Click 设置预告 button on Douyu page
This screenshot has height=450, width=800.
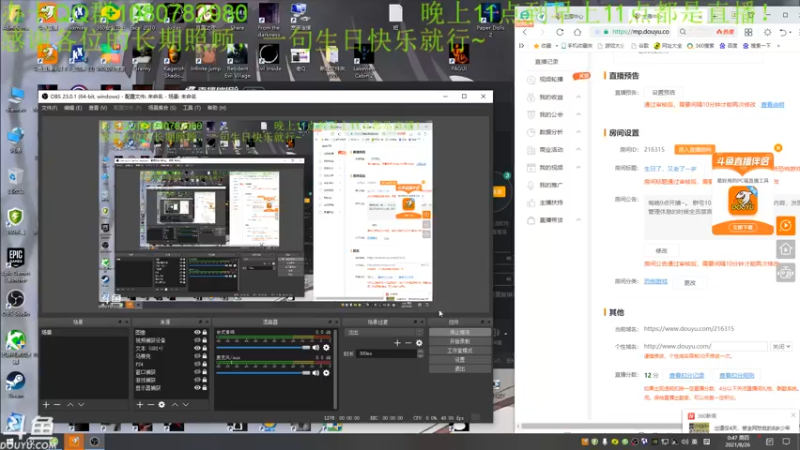click(x=663, y=92)
